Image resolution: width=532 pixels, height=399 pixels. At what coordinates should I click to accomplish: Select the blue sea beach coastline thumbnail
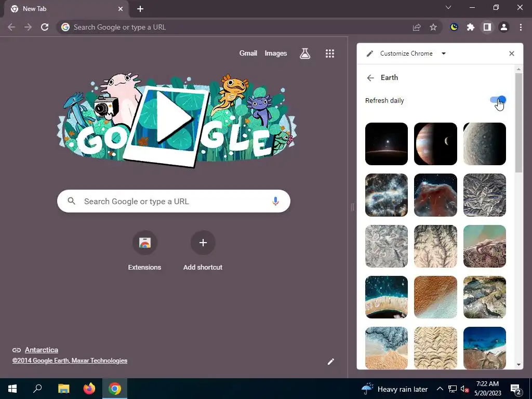click(x=485, y=348)
